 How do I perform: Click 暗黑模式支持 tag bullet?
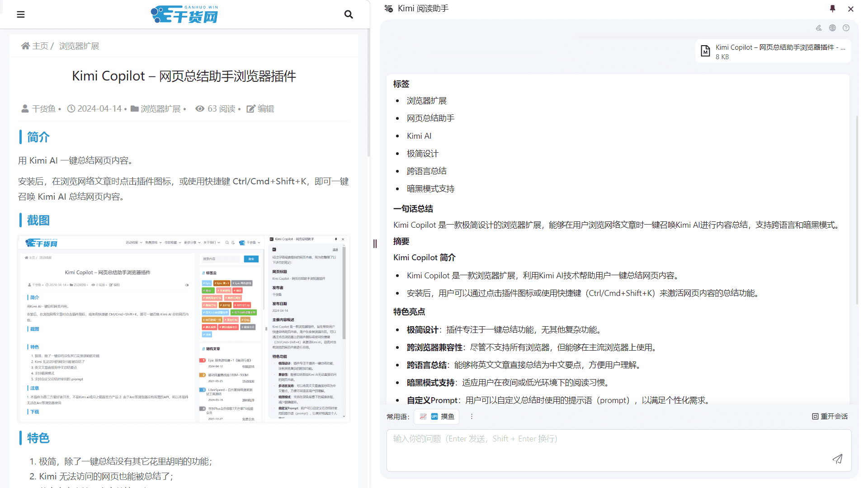(431, 189)
